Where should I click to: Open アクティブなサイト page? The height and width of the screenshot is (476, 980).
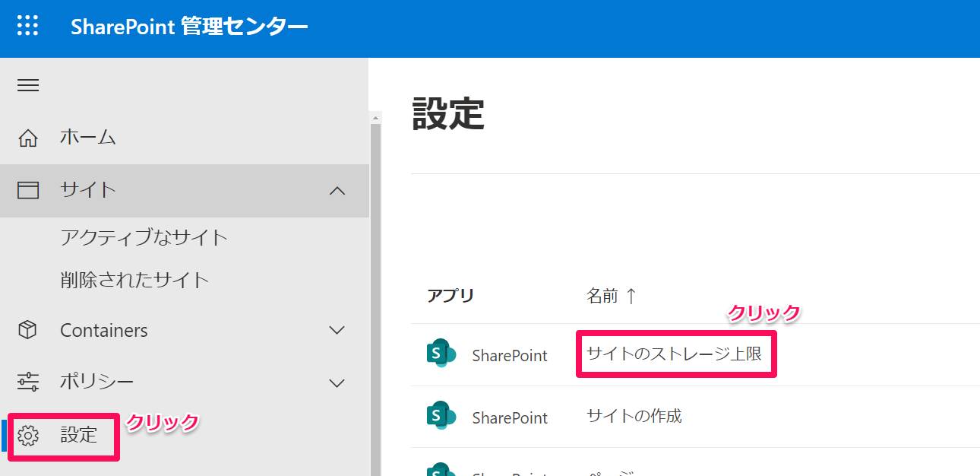144,237
